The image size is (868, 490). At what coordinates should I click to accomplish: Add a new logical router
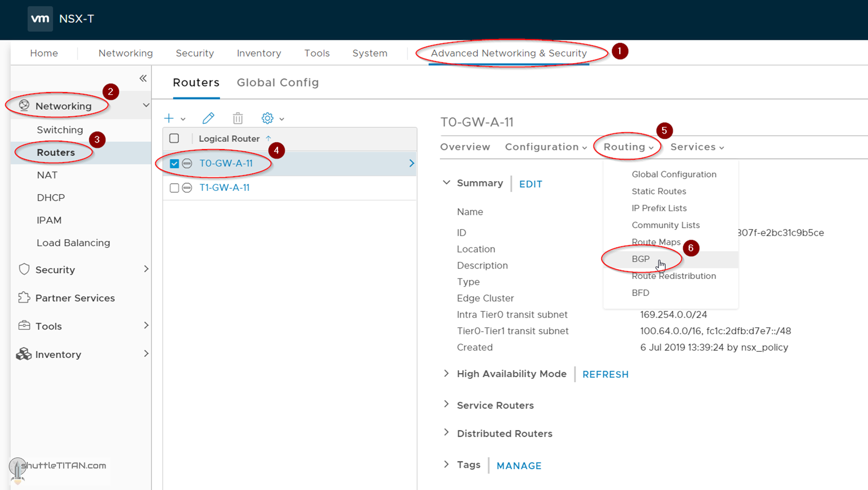pyautogui.click(x=169, y=118)
